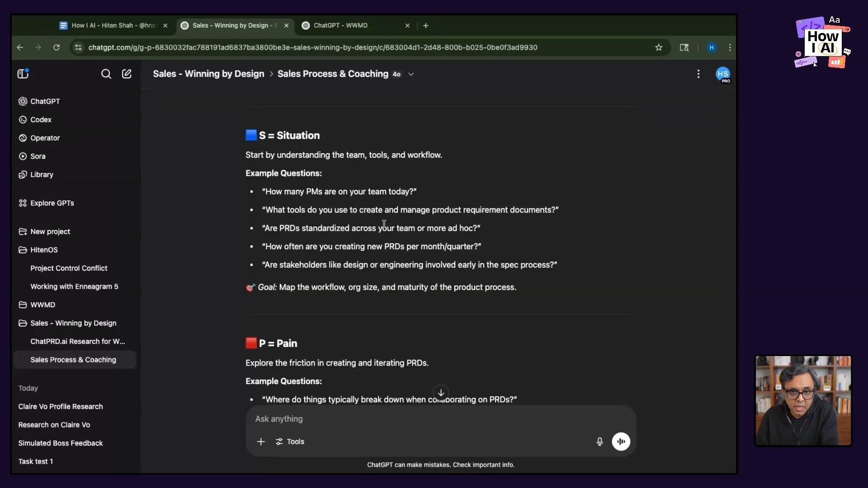This screenshot has height=488, width=868.
Task: Open Chrome's three-dot menu
Action: [730, 47]
